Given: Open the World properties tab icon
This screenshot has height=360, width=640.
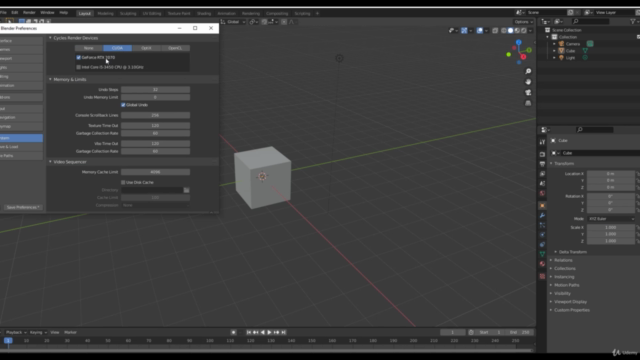Looking at the screenshot, I should pyautogui.click(x=542, y=193).
